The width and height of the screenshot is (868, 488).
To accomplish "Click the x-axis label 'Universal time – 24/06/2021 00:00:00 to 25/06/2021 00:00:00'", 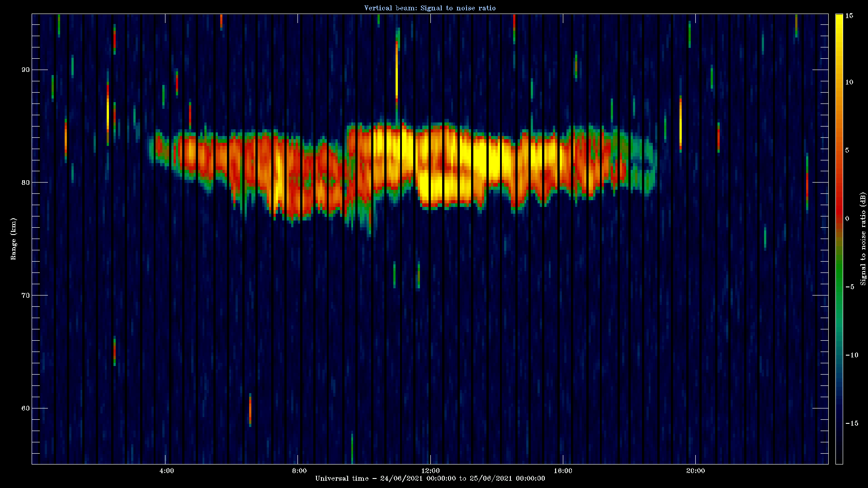I will pyautogui.click(x=430, y=479).
